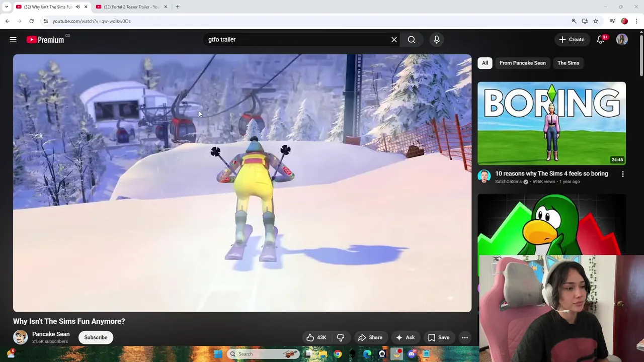The image size is (644, 362).
Task: Open Discord from the taskbar
Action: pyautogui.click(x=412, y=354)
